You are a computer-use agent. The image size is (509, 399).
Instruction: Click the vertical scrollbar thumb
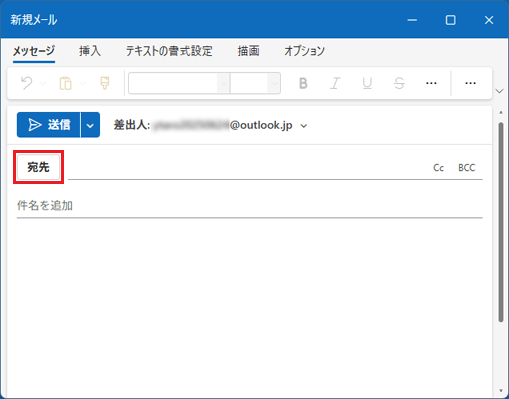point(501,222)
